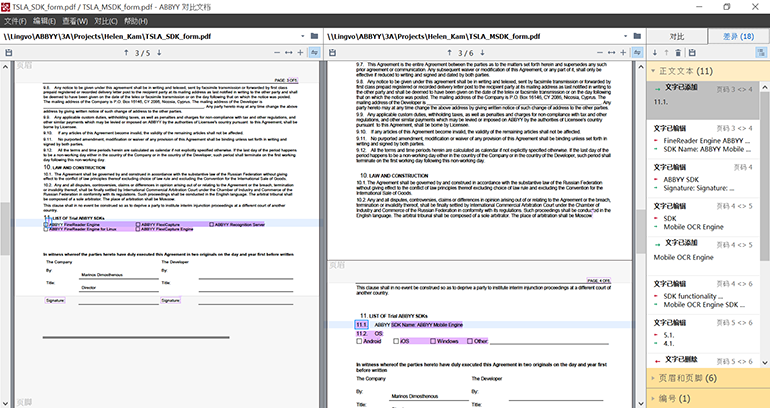770x408 pixels.
Task: Click fit-width icon in left document toolbar
Action: coord(287,52)
